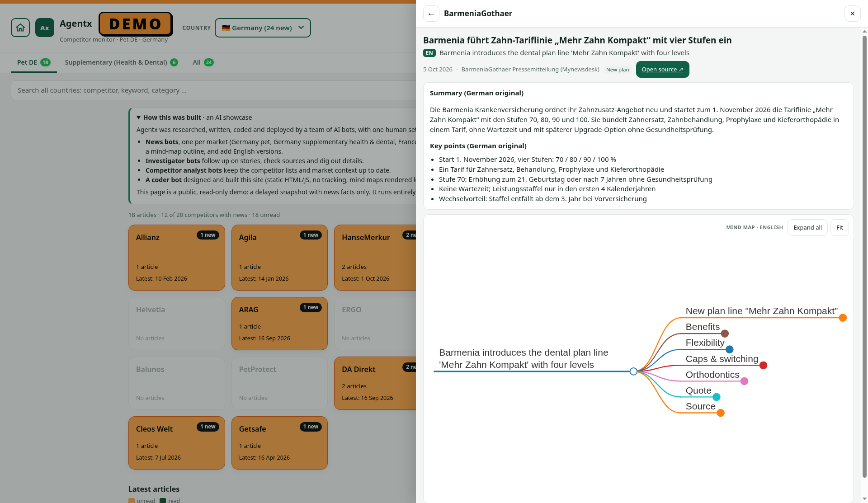Go back with the arrow in BarmeniaGothaer panel

pos(431,14)
